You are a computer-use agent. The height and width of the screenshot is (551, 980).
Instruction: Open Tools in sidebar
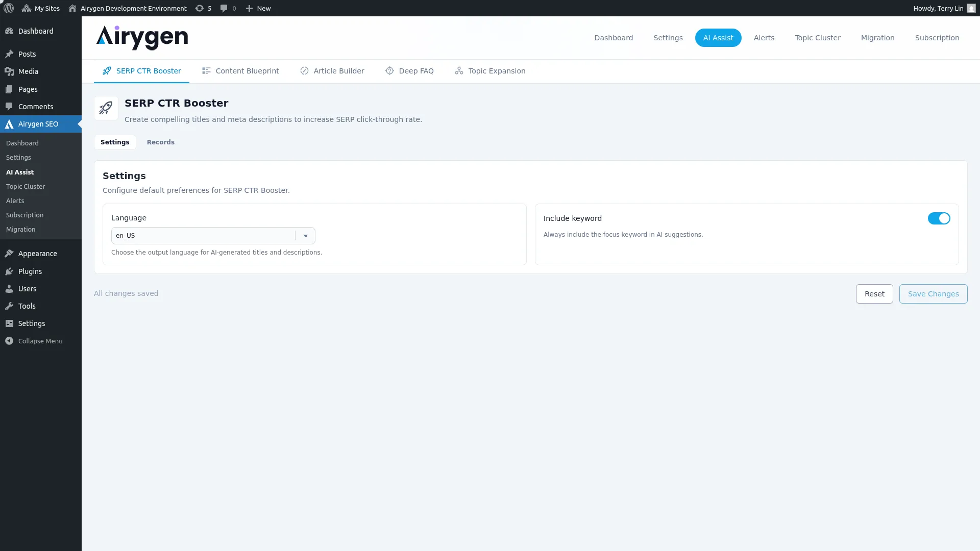click(x=41, y=306)
